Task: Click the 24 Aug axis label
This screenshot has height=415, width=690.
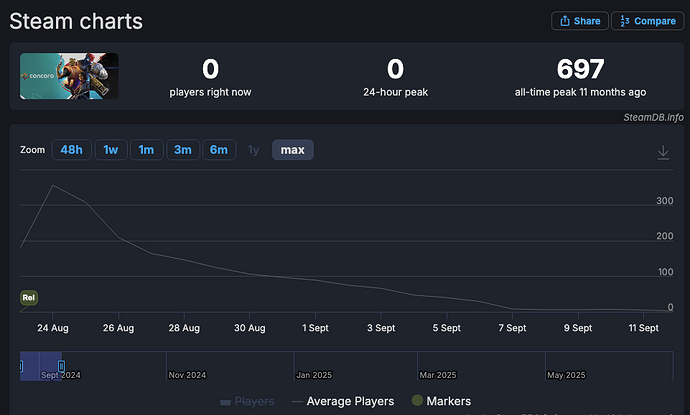Action: click(53, 328)
